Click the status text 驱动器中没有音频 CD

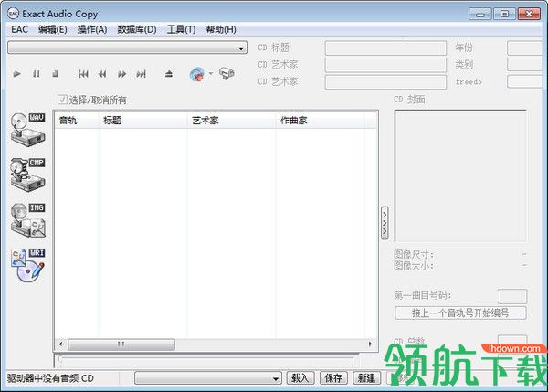tap(50, 378)
